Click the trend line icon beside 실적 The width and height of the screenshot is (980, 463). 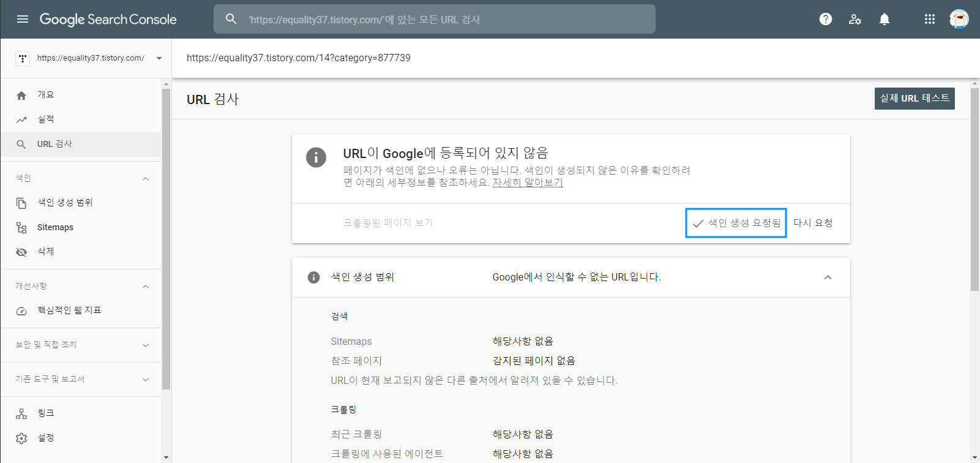[21, 119]
